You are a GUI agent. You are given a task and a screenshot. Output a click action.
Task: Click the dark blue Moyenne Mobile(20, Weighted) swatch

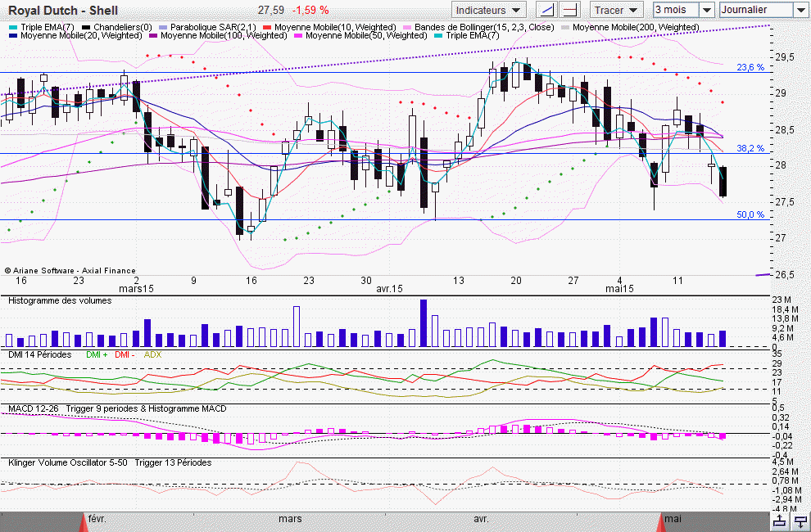point(13,36)
